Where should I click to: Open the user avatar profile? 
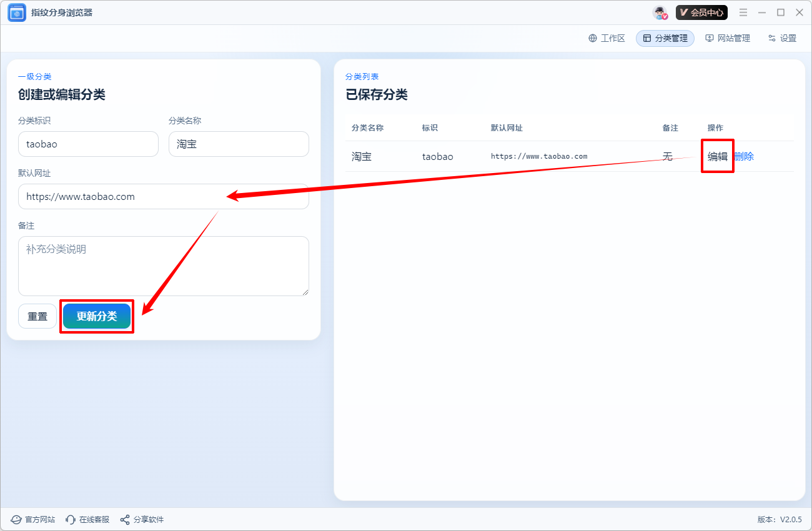(660, 12)
